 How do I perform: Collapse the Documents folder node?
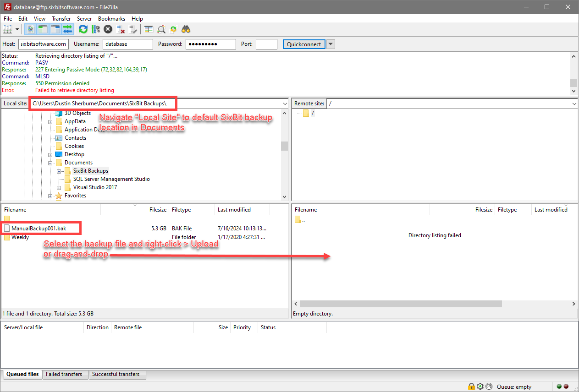pos(50,163)
